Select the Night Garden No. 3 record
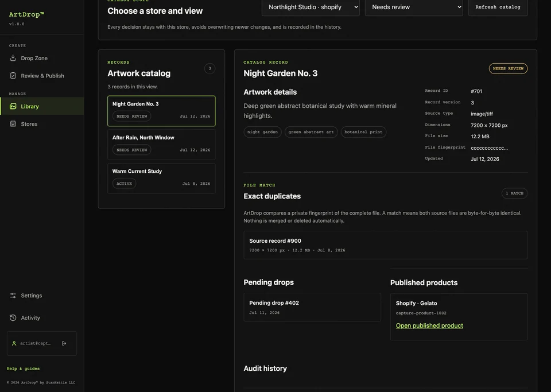This screenshot has width=551, height=392. point(161,111)
